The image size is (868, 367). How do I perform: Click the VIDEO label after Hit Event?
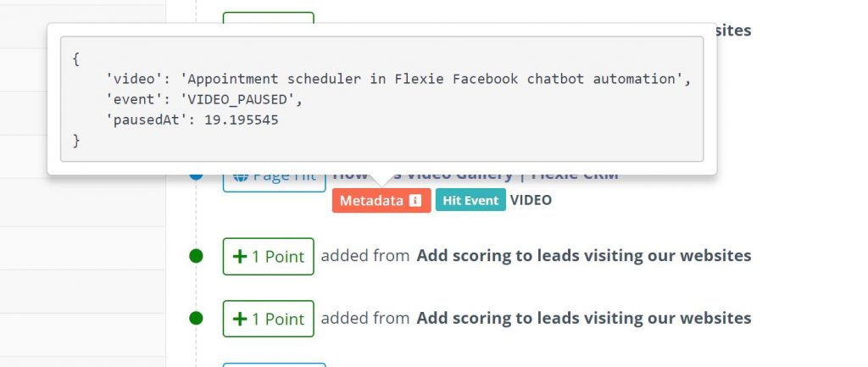point(531,200)
